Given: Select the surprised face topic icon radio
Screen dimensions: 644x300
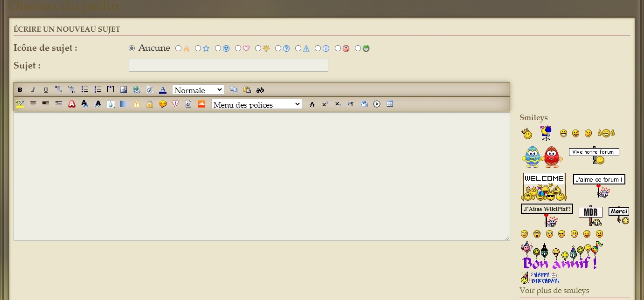Looking at the screenshot, I should 218,48.
